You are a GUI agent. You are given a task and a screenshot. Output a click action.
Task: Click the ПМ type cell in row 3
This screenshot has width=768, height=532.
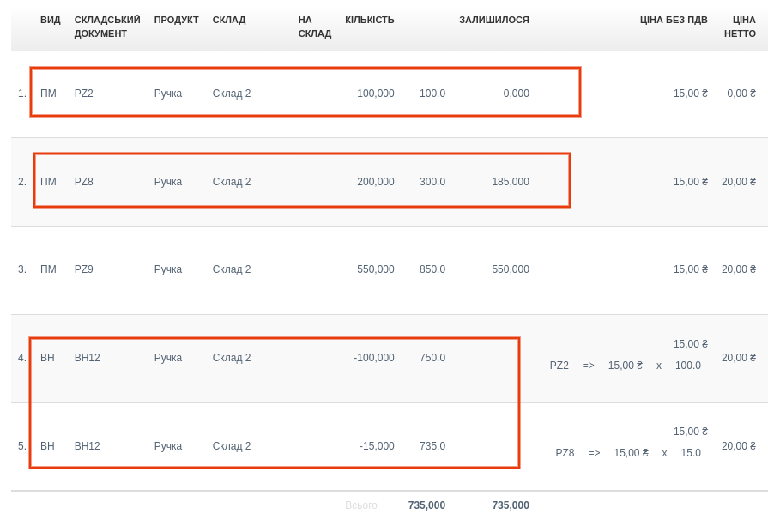click(x=48, y=269)
